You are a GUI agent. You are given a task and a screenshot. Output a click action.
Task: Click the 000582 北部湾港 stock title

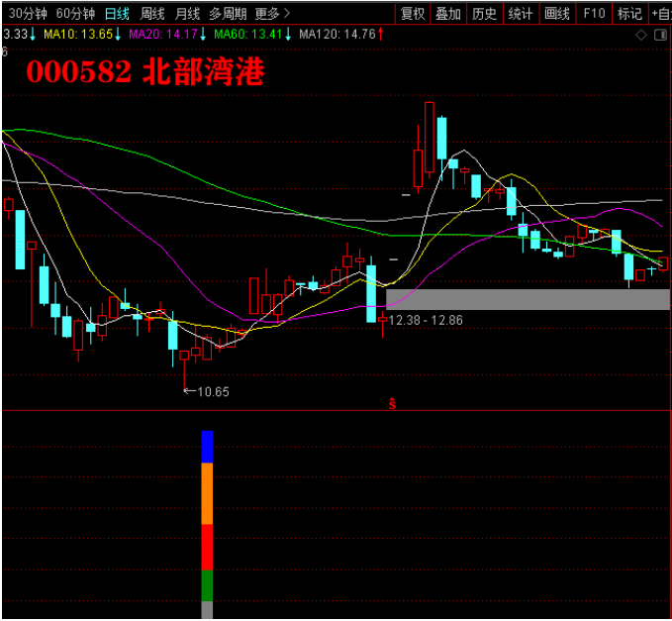[x=145, y=71]
